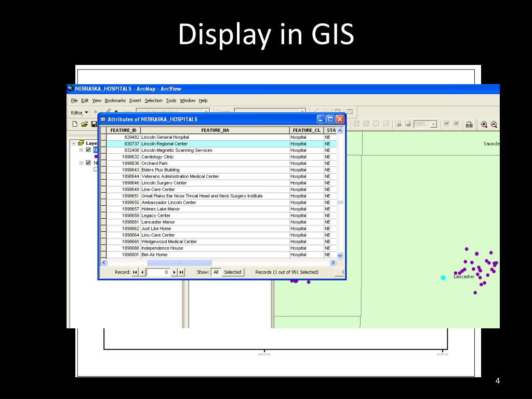The height and width of the screenshot is (399, 532).
Task: Click the grayed layout page-forward icon
Action: [408, 124]
